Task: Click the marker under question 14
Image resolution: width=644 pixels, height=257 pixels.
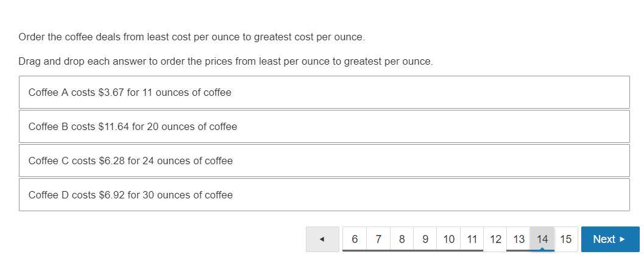Action: click(542, 249)
